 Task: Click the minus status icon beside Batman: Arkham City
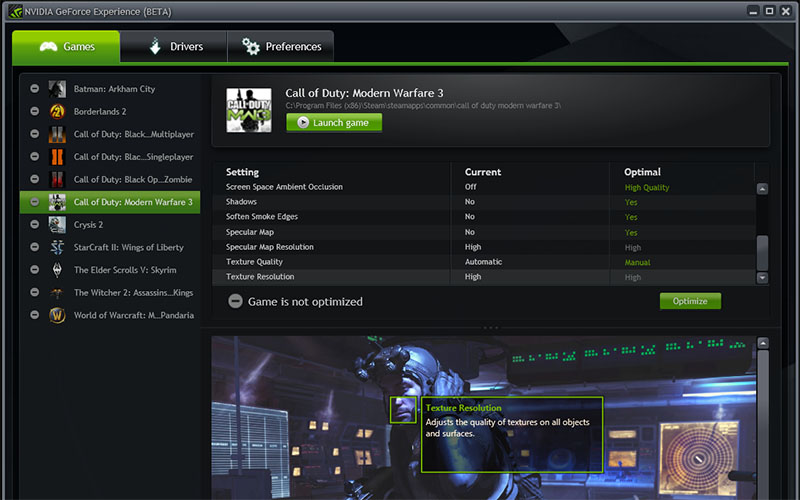[x=34, y=89]
